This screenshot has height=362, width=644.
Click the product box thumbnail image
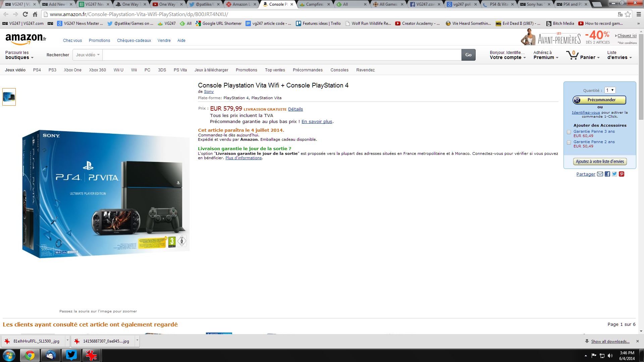(x=9, y=97)
